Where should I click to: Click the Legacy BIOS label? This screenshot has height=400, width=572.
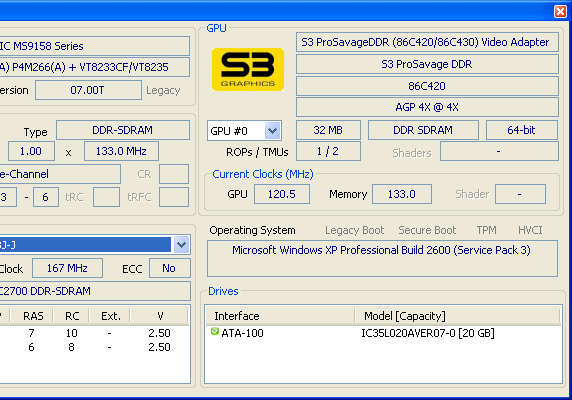click(x=163, y=90)
